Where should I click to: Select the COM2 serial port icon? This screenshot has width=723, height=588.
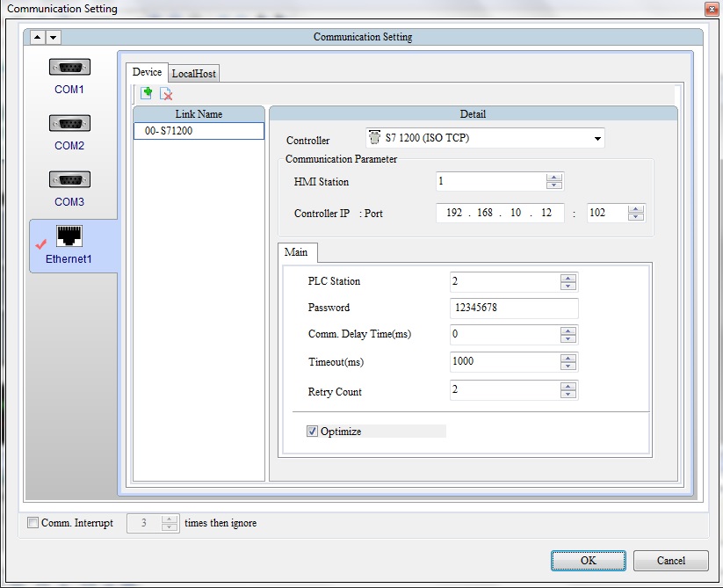coord(69,125)
